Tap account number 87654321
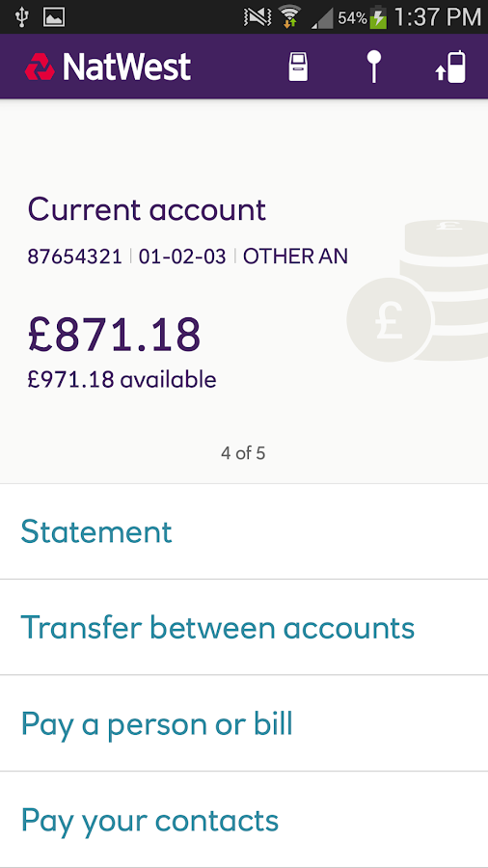Image resolution: width=488 pixels, height=868 pixels. click(74, 257)
